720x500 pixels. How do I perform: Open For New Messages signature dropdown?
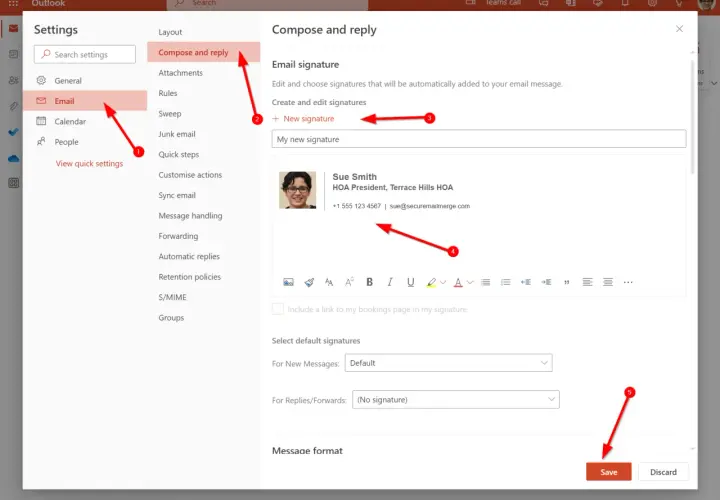point(449,363)
